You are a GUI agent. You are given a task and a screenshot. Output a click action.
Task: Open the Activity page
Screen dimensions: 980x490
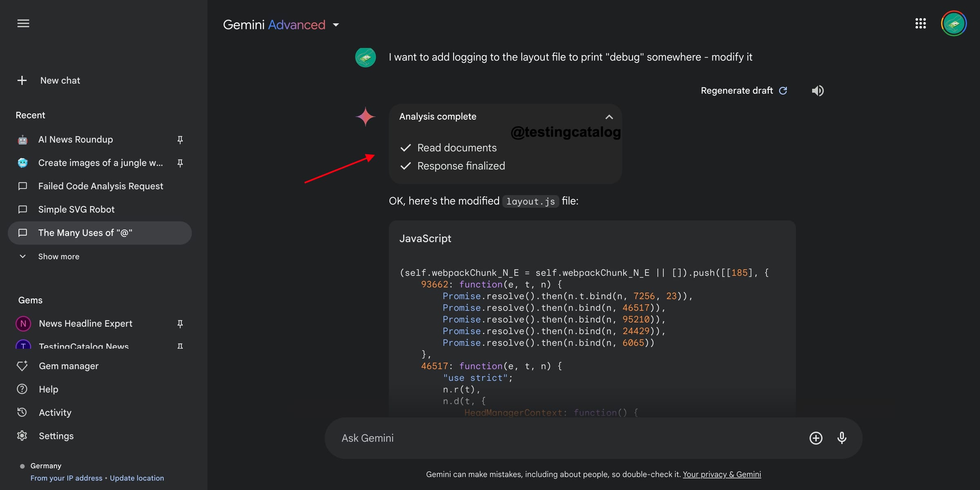[x=55, y=412]
